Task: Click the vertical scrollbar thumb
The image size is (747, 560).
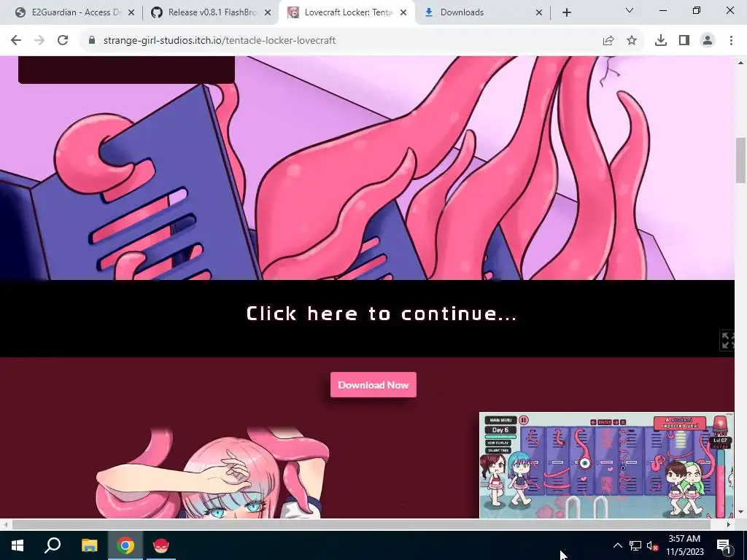Action: click(741, 160)
